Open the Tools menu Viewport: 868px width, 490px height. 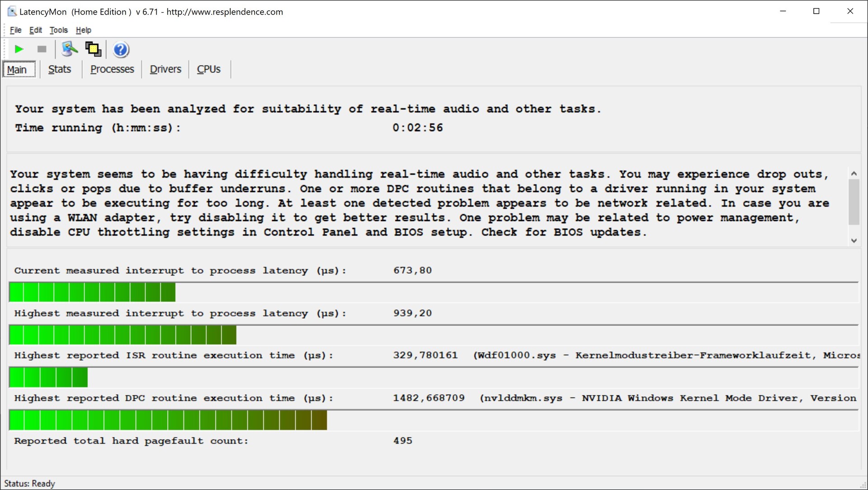[58, 30]
